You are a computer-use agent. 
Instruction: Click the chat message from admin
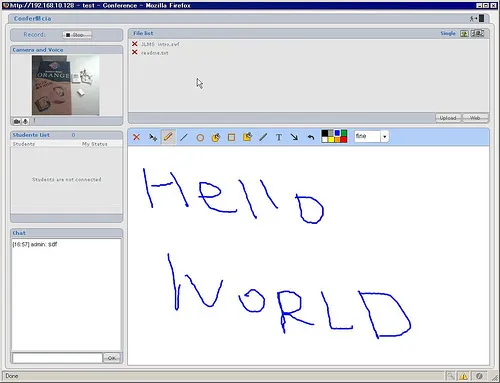[35, 244]
